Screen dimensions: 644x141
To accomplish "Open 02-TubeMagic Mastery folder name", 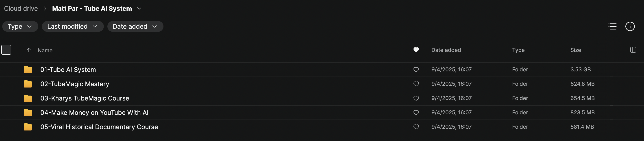I will pos(74,84).
